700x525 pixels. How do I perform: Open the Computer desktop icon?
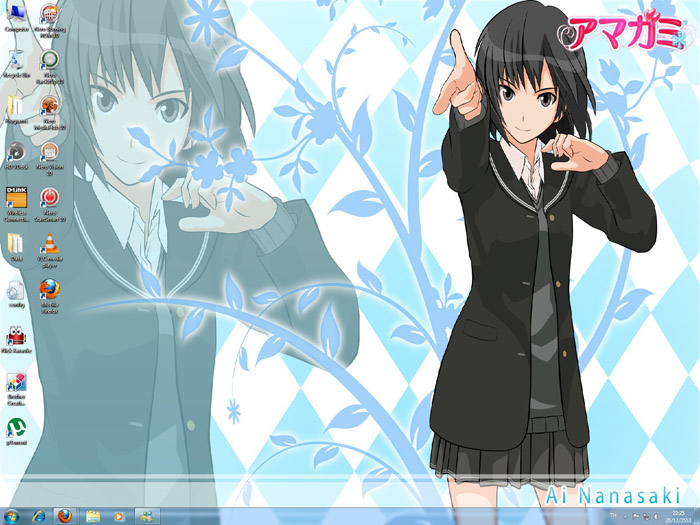(17, 18)
